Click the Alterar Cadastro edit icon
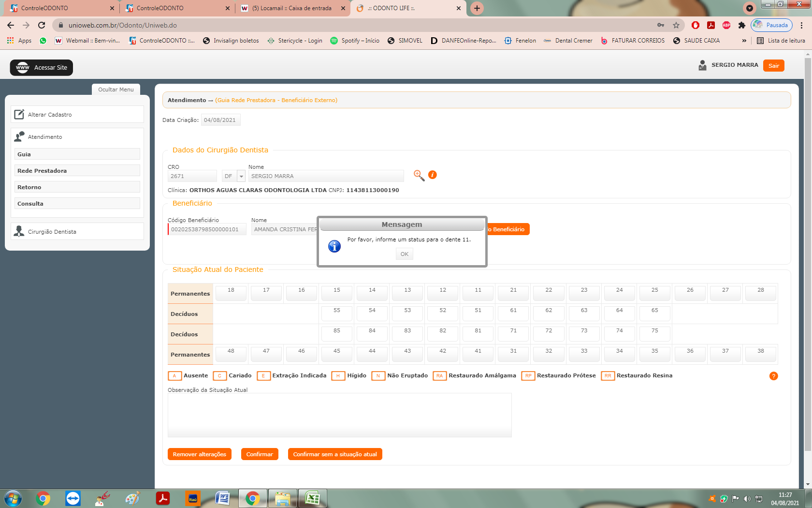Viewport: 812px width, 508px height. pos(19,115)
